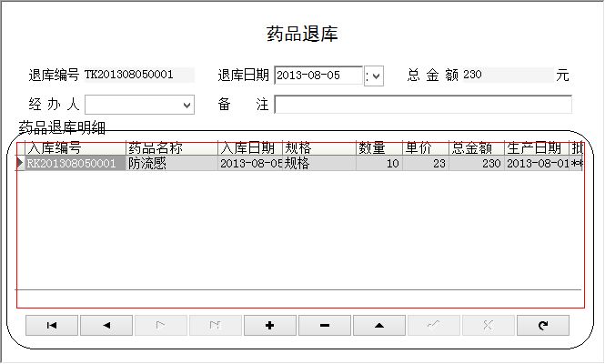Select the quantity cell showing 10
605x364 pixels.
tap(378, 163)
